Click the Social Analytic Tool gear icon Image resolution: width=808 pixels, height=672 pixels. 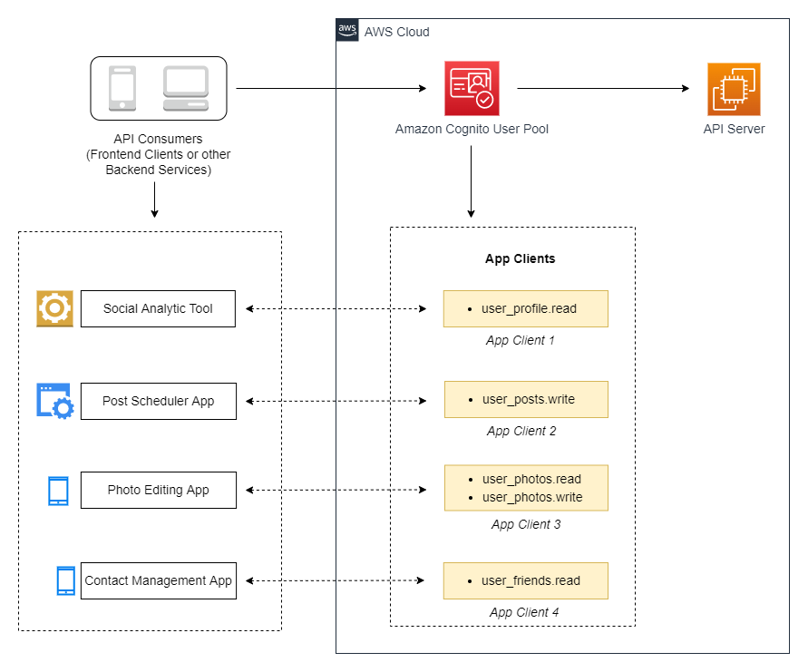[54, 308]
